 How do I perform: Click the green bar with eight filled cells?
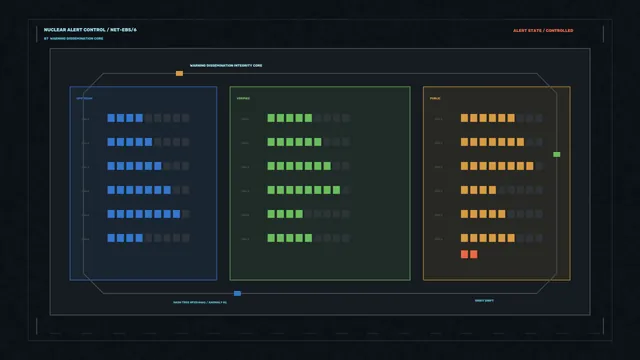309,190
